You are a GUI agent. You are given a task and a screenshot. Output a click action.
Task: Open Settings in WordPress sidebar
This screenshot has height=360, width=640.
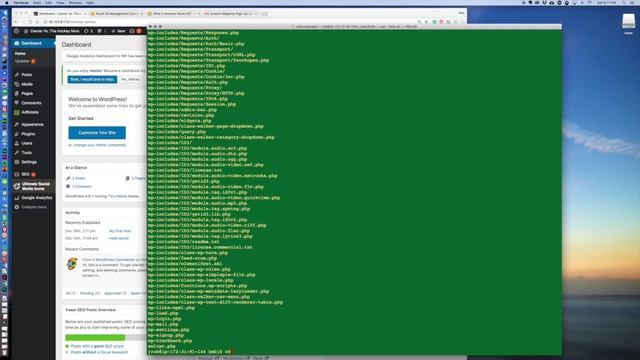(x=29, y=162)
